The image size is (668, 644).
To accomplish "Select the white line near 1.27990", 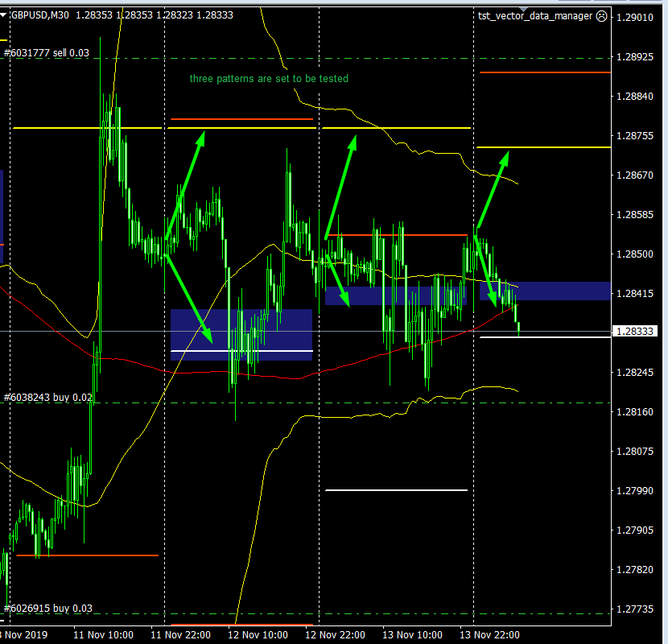I will click(396, 489).
